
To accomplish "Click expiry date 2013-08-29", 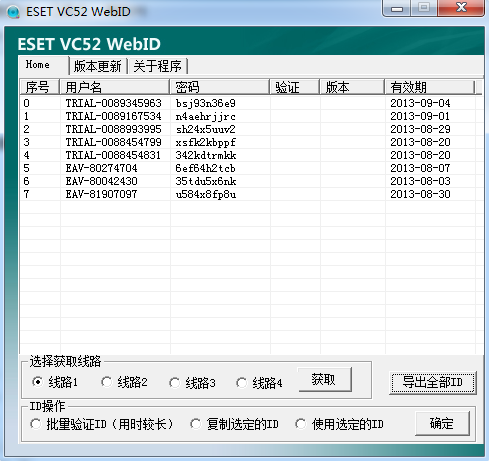I will 420,129.
